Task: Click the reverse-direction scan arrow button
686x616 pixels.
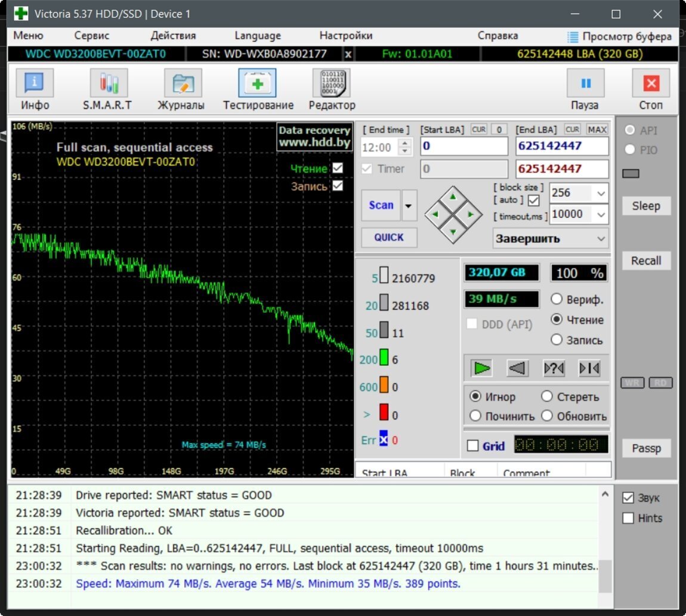Action: point(518,368)
